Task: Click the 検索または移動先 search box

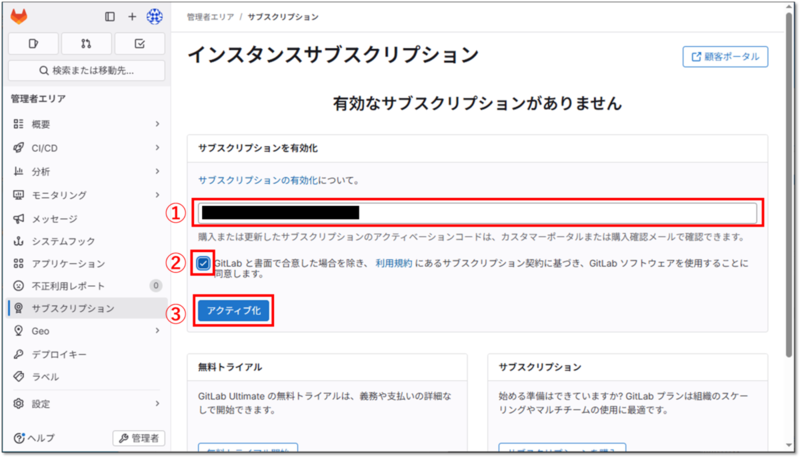Action: point(87,70)
